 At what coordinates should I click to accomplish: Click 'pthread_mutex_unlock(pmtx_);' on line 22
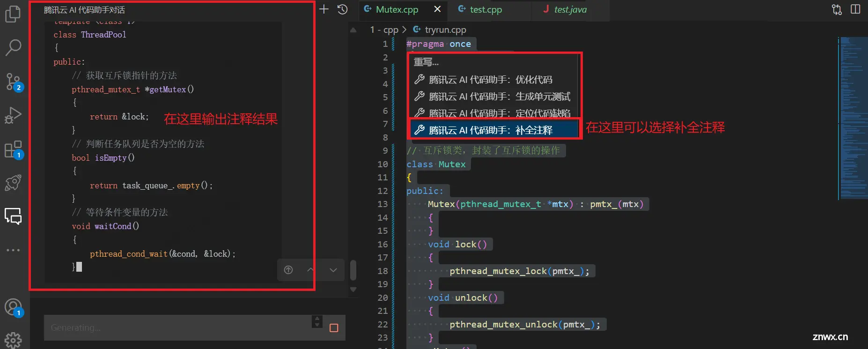click(x=525, y=325)
